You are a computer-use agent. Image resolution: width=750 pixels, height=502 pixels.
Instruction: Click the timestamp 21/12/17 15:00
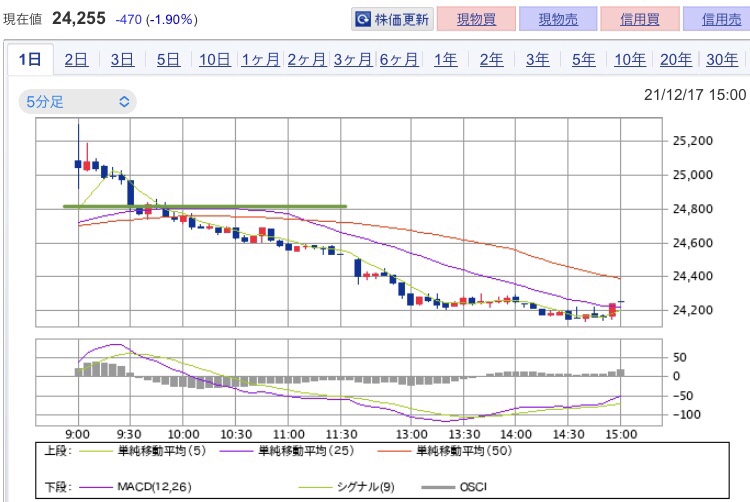pos(695,95)
